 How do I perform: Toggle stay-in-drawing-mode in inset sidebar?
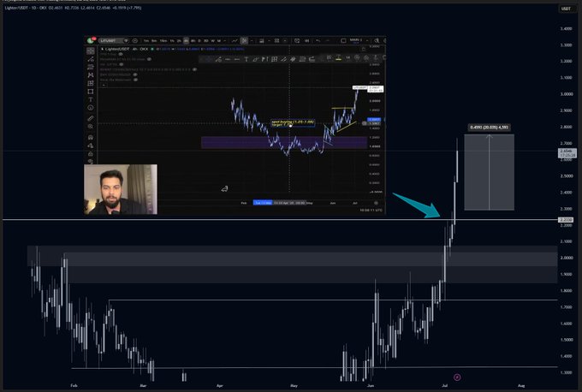point(91,146)
